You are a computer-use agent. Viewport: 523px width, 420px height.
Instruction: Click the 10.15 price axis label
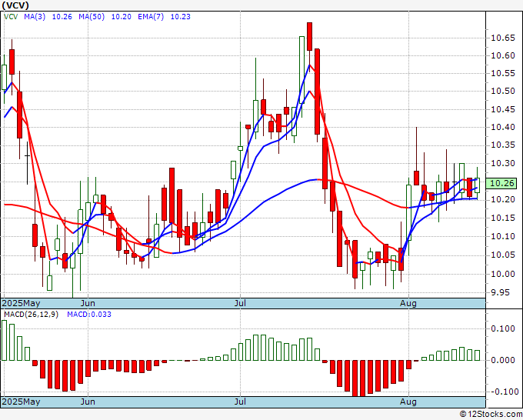point(503,218)
